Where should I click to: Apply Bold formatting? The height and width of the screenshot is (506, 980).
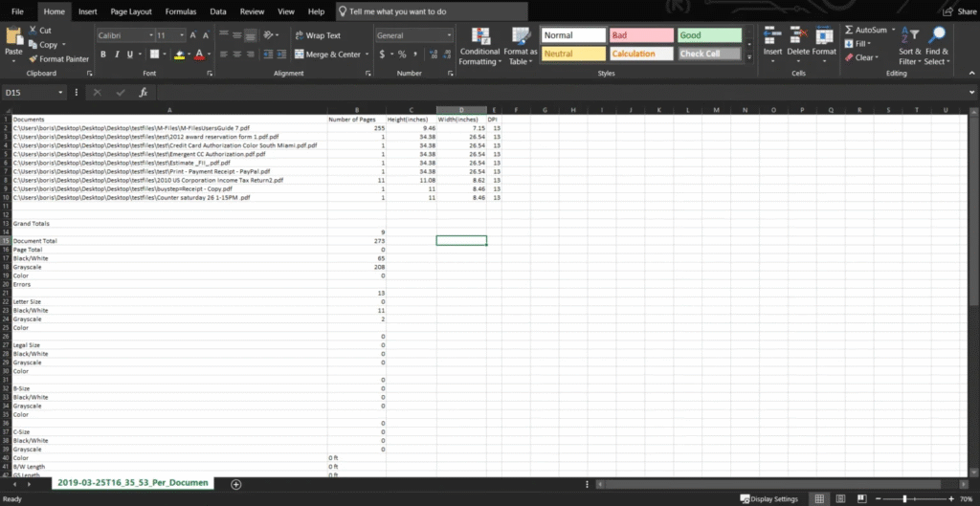coord(103,55)
